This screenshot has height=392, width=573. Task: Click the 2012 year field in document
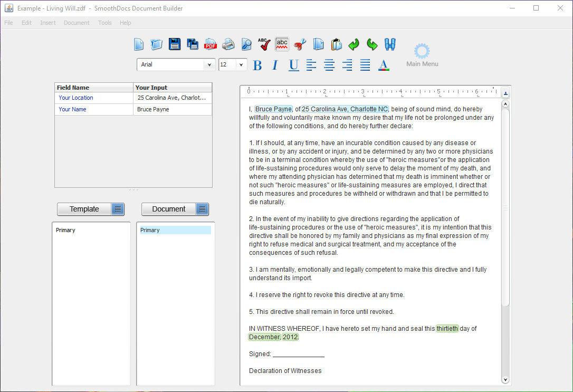[290, 337]
